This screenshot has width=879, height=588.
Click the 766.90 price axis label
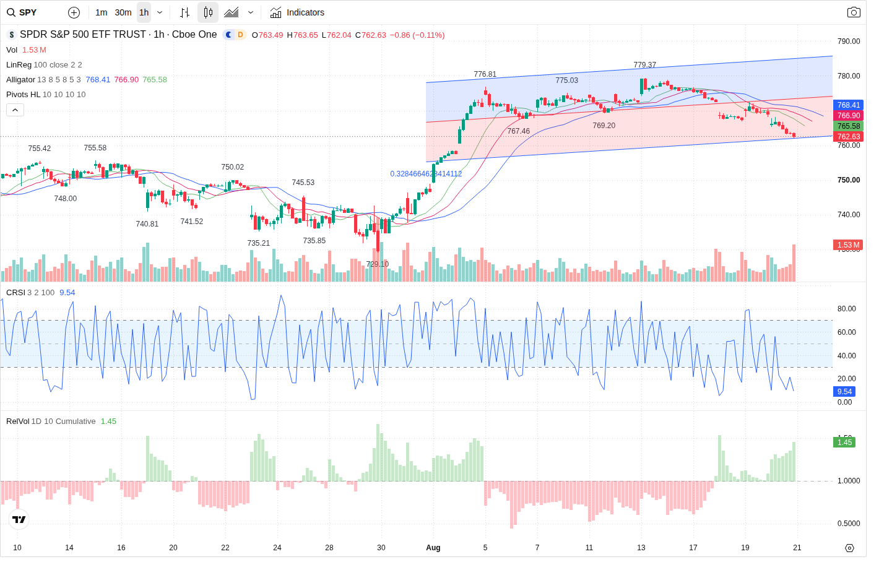click(848, 116)
